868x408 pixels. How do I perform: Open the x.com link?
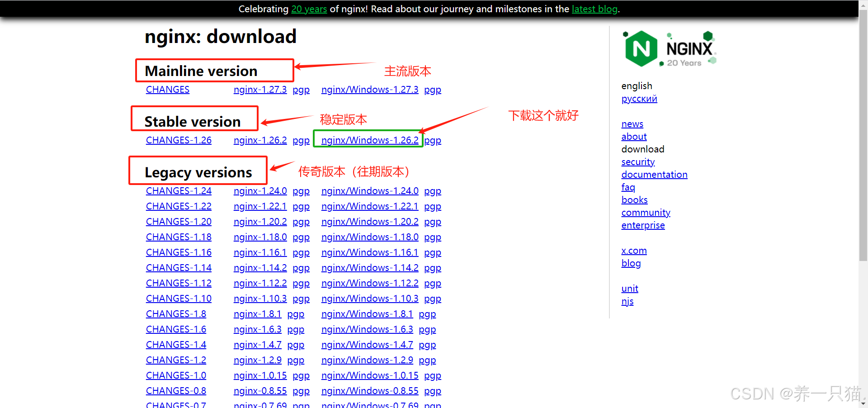[634, 251]
